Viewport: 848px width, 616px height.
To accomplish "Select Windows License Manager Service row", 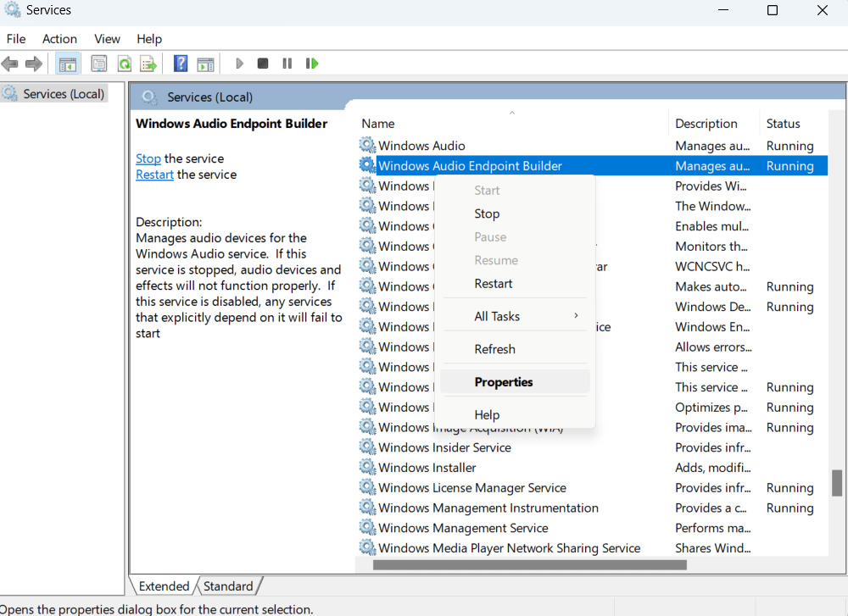I will coord(593,487).
